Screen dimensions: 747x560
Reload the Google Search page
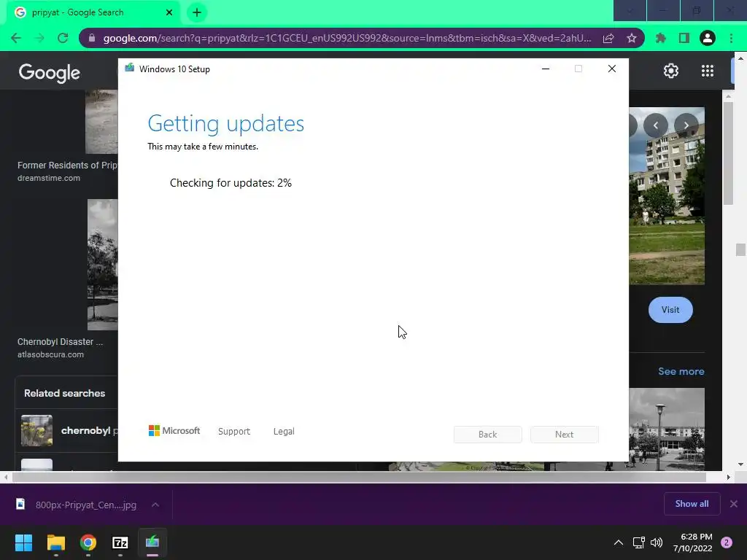[x=63, y=38]
